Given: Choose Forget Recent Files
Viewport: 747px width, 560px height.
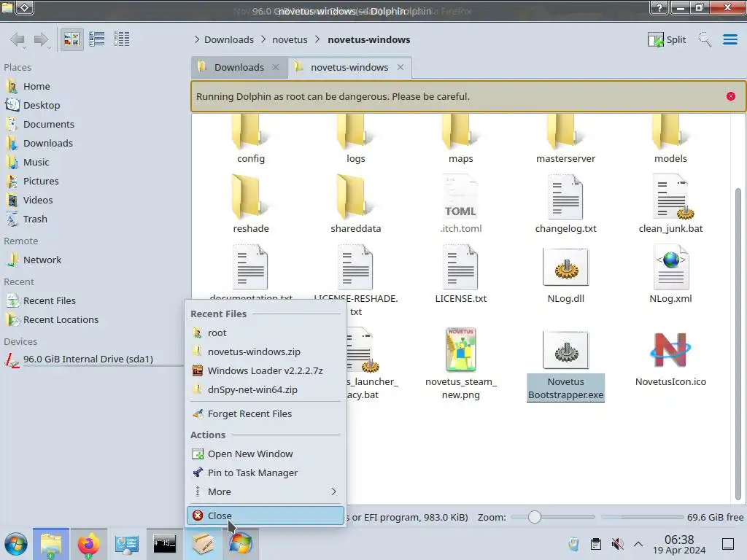Looking at the screenshot, I should (x=266, y=414).
